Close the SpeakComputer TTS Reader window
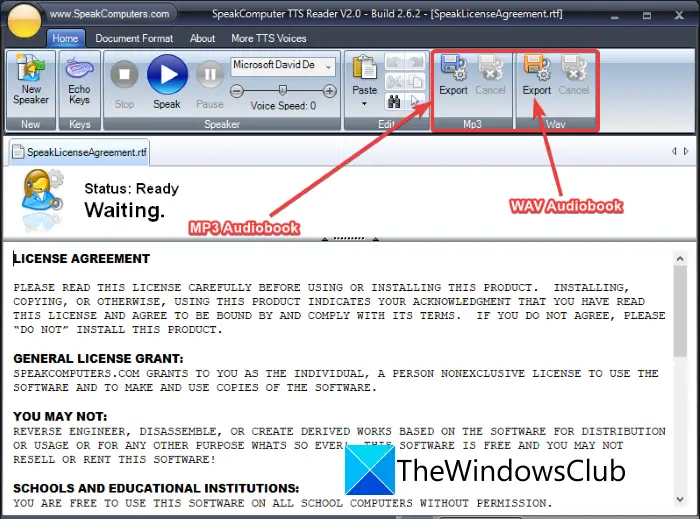This screenshot has height=519, width=700. pos(679,15)
